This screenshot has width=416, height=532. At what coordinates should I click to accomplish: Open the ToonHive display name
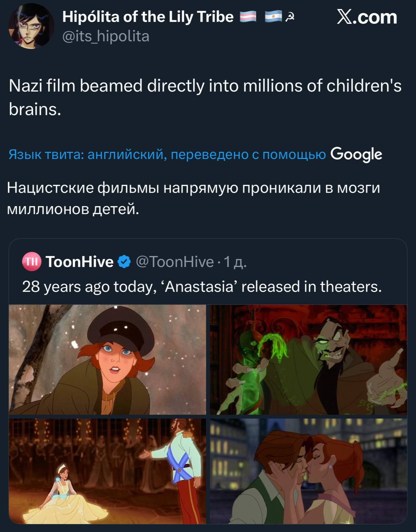tap(80, 262)
